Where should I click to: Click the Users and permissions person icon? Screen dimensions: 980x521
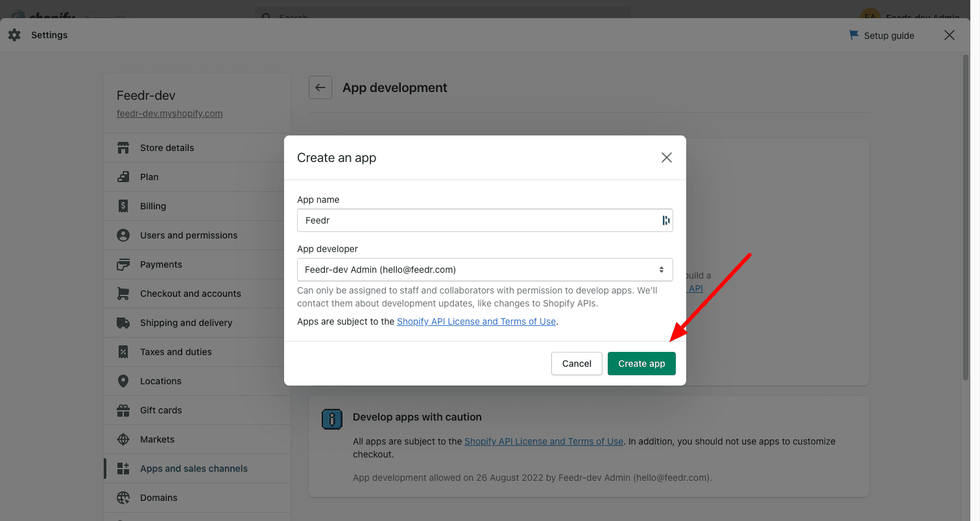pyautogui.click(x=123, y=235)
